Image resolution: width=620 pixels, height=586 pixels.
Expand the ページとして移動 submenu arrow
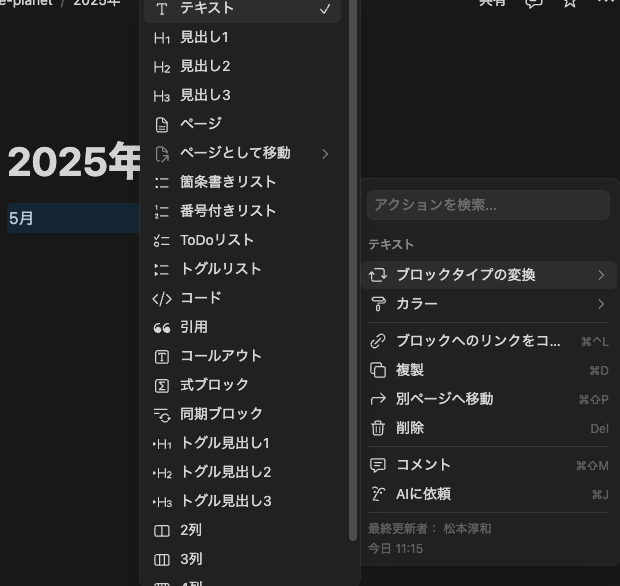tap(325, 153)
